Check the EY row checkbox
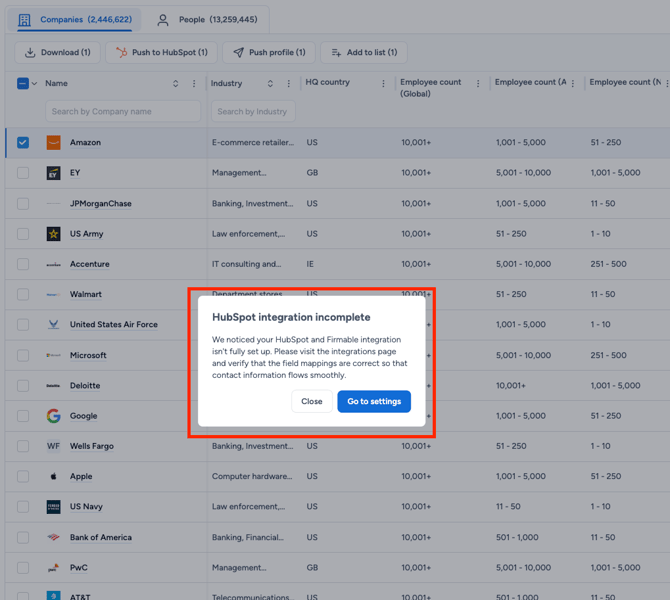Viewport: 670px width, 600px height. (x=23, y=173)
